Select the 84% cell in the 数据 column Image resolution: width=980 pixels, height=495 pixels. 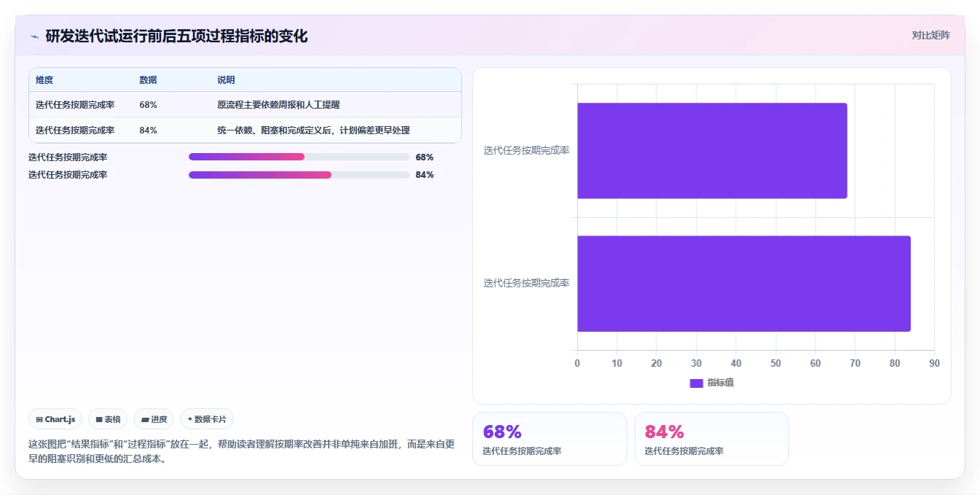tap(148, 130)
